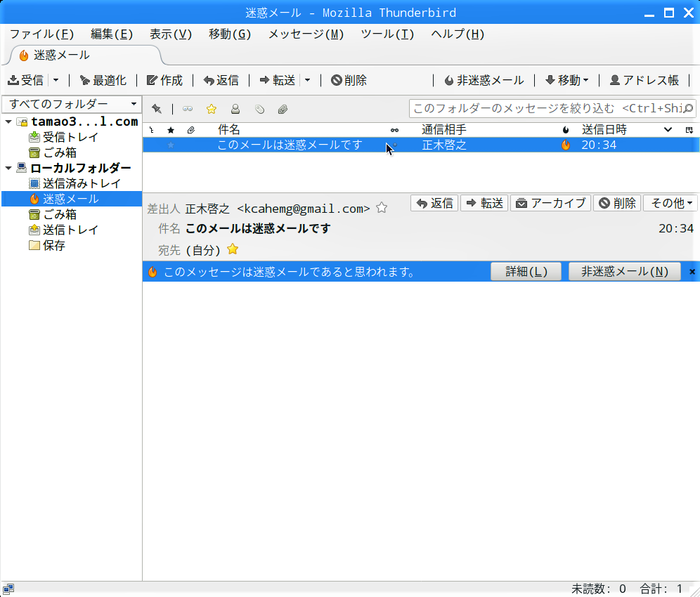This screenshot has width=700, height=597.
Task: Sort by attachment column header
Action: pyautogui.click(x=191, y=130)
